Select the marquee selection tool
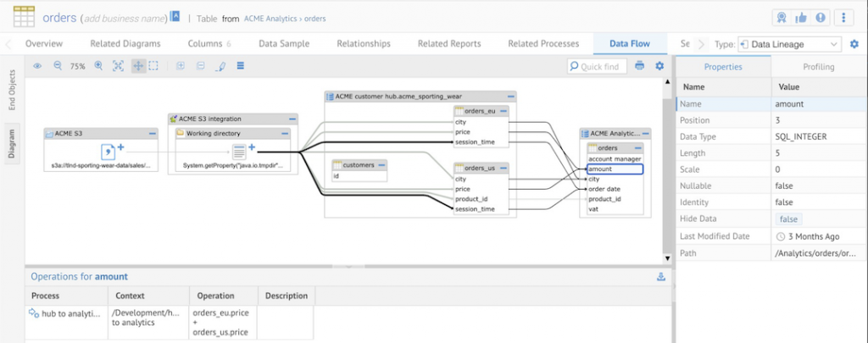The width and height of the screenshot is (868, 343). (x=153, y=66)
